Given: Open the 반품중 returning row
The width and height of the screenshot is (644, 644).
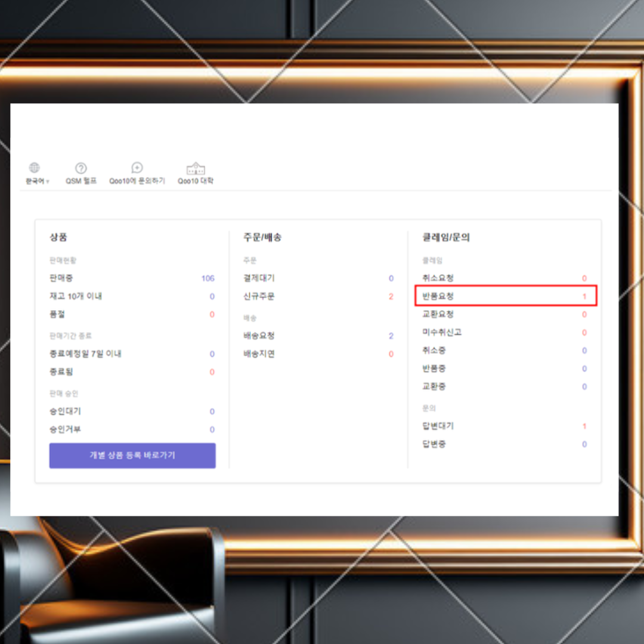Looking at the screenshot, I should (x=505, y=369).
